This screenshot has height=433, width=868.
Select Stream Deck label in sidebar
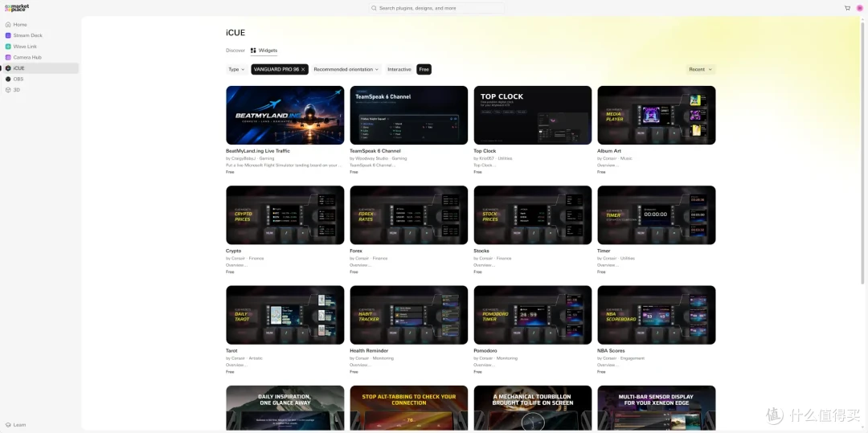(x=27, y=35)
